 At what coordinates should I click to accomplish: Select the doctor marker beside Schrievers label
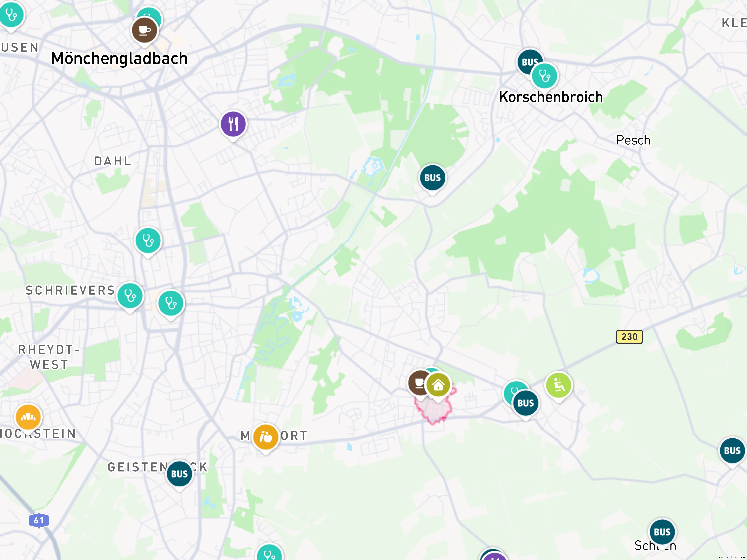pos(130,295)
